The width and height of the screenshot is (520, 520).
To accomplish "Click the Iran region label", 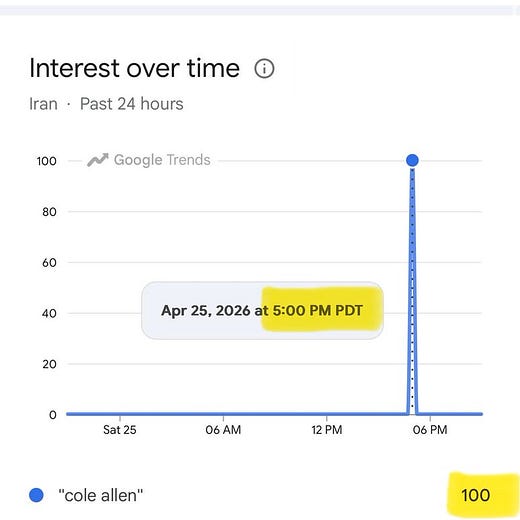I will click(43, 104).
